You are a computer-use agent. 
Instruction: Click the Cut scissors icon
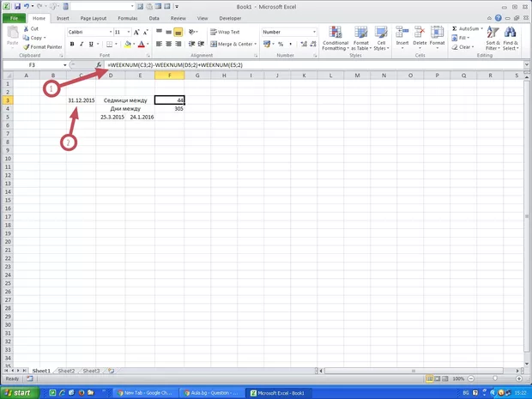tap(26, 29)
